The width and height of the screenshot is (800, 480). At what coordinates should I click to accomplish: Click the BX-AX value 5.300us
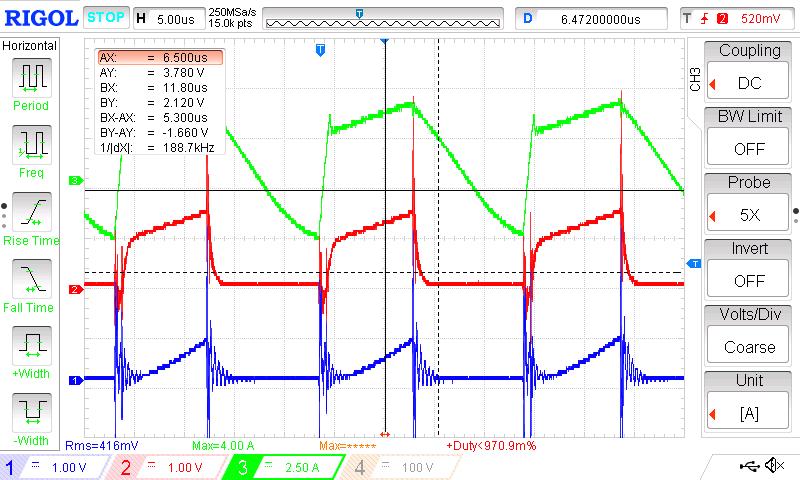pyautogui.click(x=185, y=117)
